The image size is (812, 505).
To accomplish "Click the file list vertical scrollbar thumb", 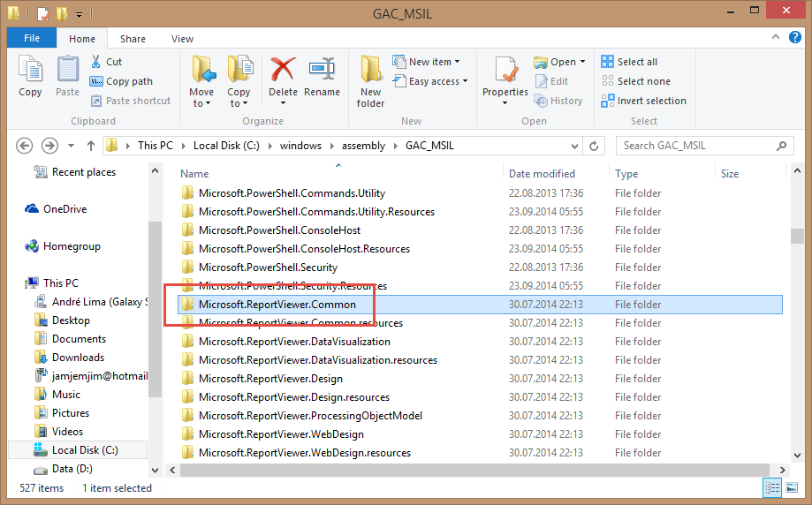I will tap(797, 236).
